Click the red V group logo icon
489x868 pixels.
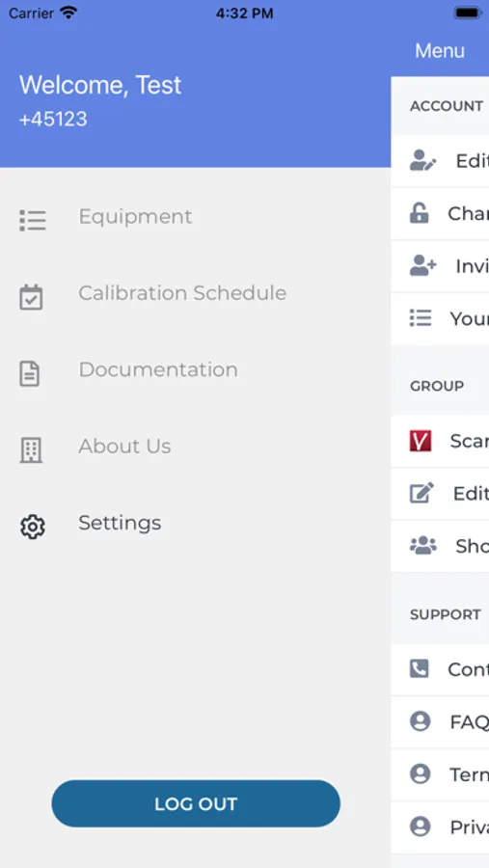(421, 441)
